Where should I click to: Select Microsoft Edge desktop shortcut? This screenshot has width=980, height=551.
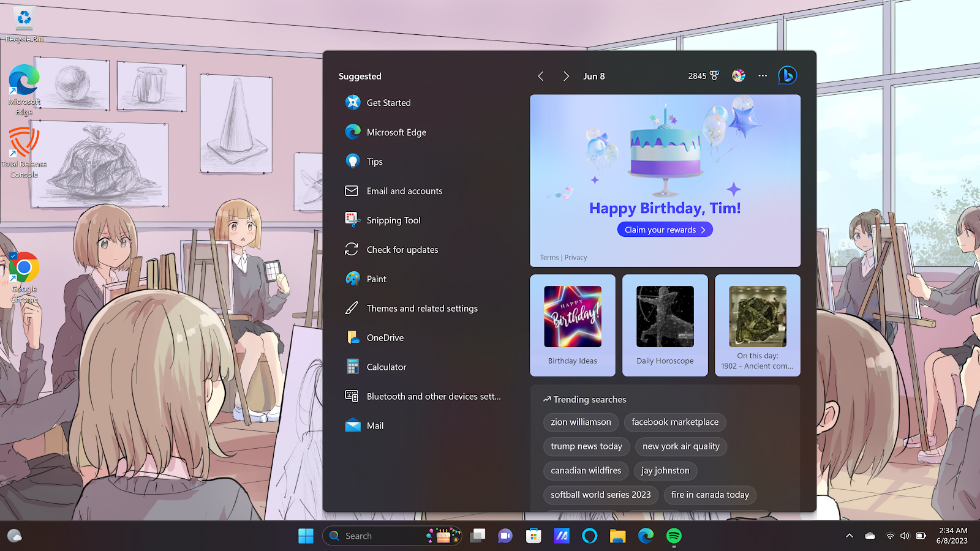24,89
